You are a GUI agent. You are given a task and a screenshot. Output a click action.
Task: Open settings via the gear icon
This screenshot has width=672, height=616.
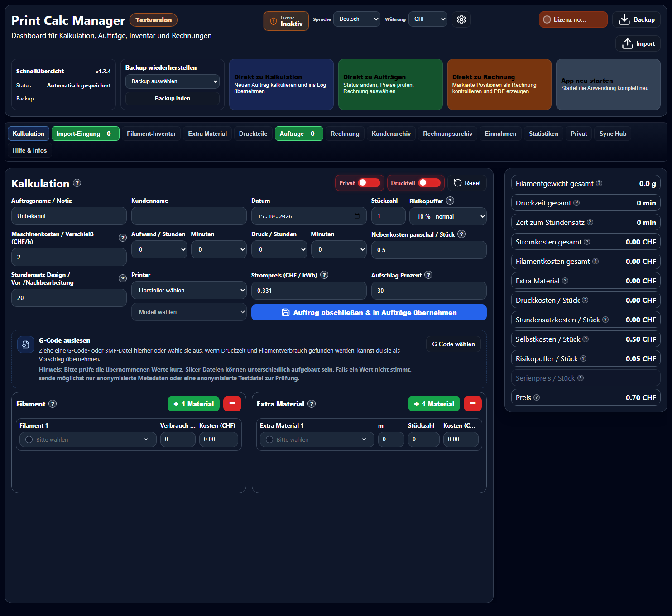click(x=461, y=19)
